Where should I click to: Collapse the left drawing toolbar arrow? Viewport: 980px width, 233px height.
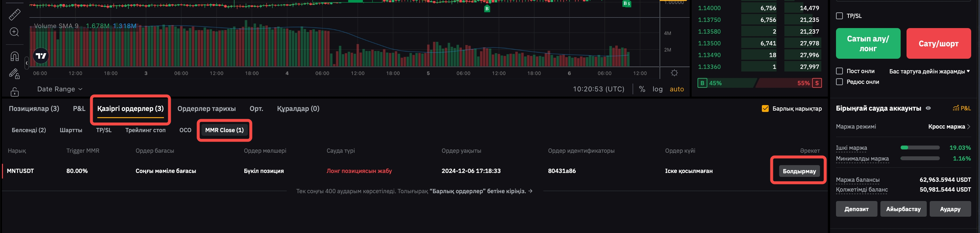pyautogui.click(x=27, y=63)
